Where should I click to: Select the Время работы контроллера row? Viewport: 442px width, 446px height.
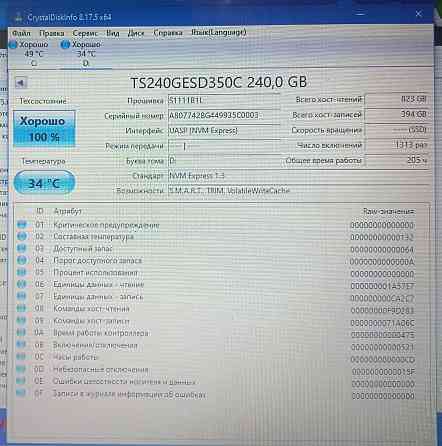tap(215, 333)
